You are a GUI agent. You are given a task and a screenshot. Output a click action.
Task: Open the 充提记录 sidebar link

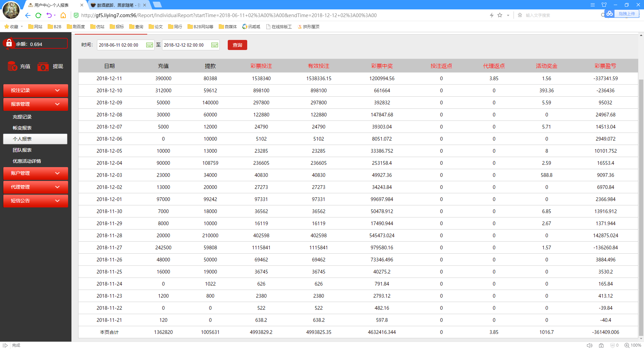pos(22,117)
